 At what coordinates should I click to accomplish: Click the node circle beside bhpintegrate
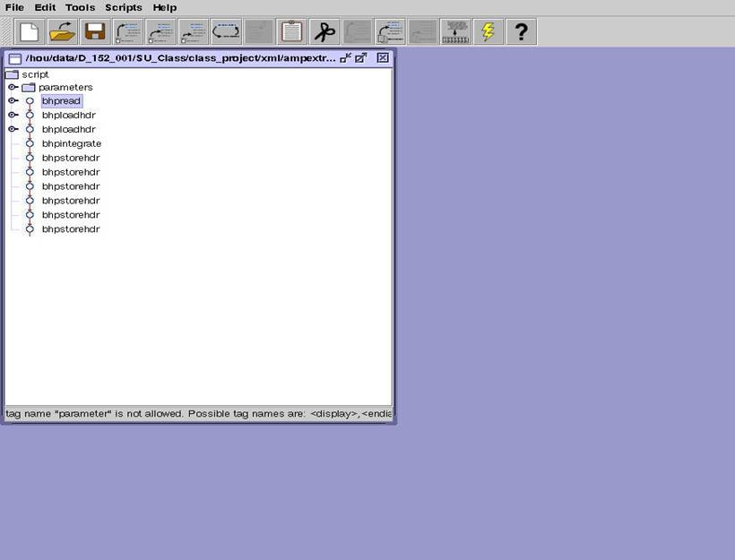click(x=30, y=143)
